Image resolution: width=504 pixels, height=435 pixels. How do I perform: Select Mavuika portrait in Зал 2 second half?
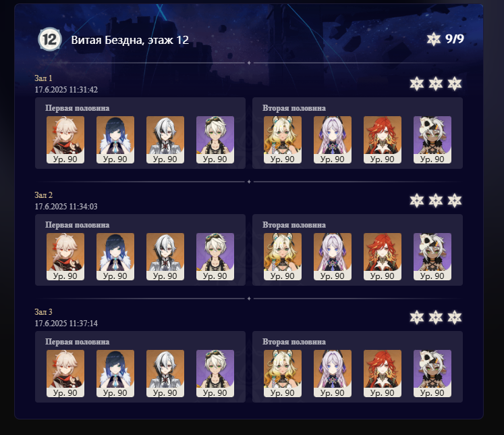pos(383,257)
